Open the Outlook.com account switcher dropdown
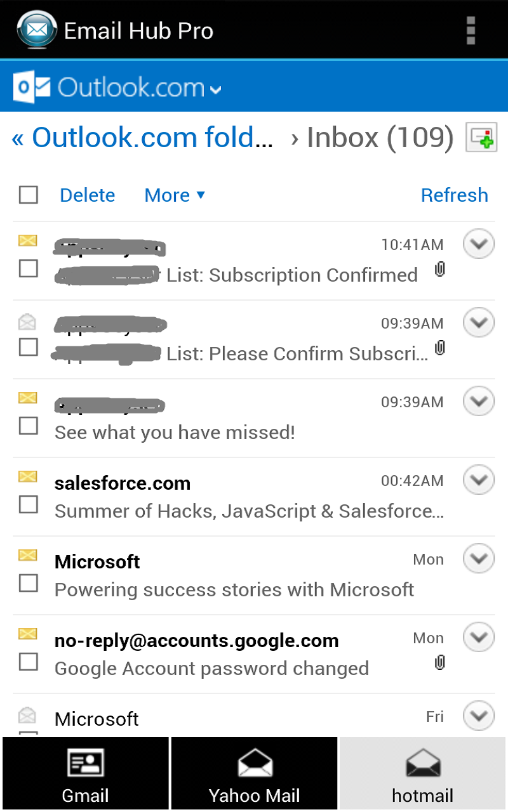 216,89
